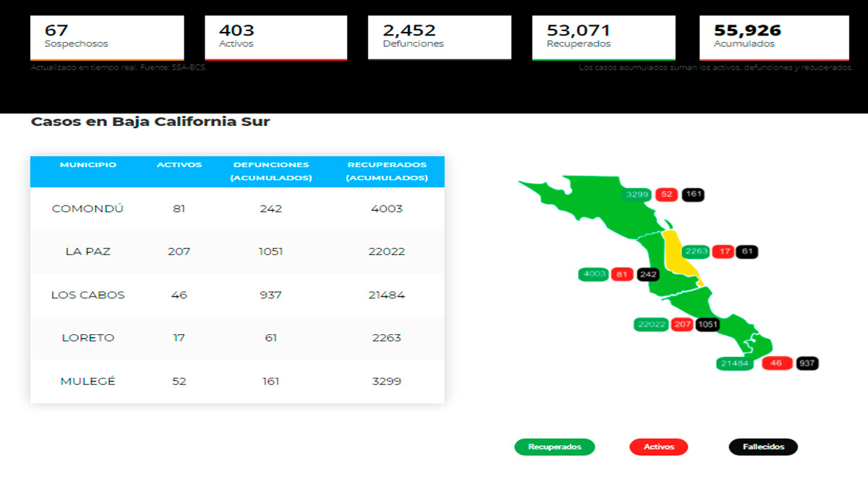Select LA PAZ in the municipality column
This screenshot has height=482, width=868.
(88, 252)
